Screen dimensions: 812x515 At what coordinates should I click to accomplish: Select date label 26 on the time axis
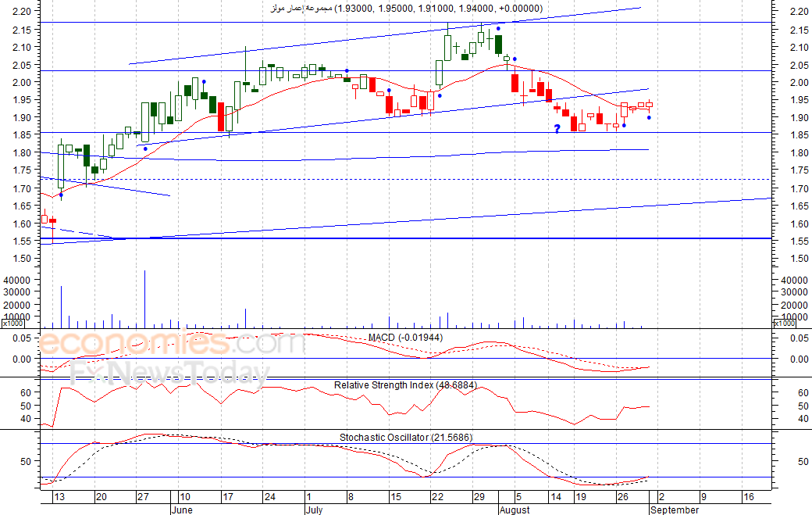pyautogui.click(x=622, y=497)
